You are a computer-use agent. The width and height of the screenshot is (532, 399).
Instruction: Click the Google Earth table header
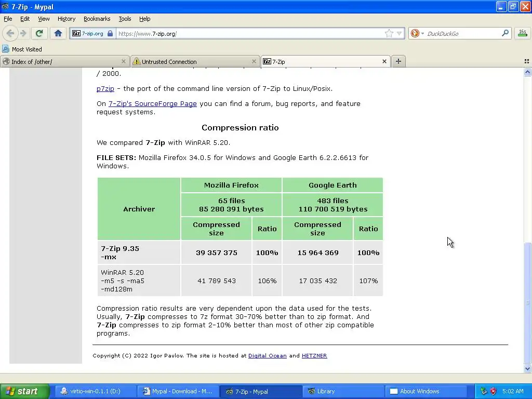[332, 185]
